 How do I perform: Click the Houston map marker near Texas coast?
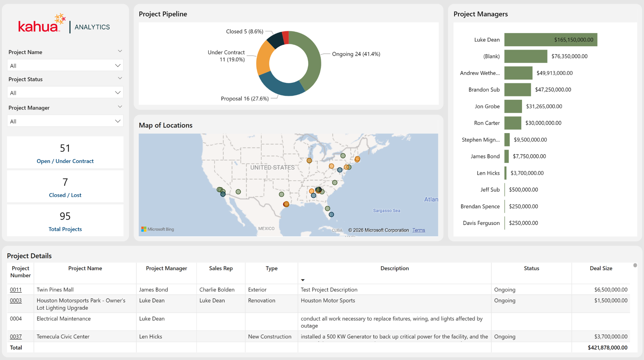[x=286, y=204]
